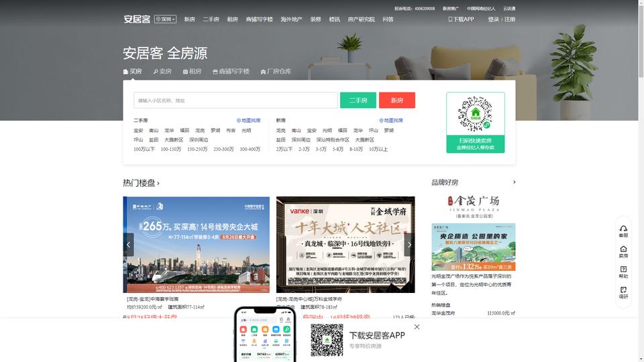Select the 厂房仓库 search tab

276,72
